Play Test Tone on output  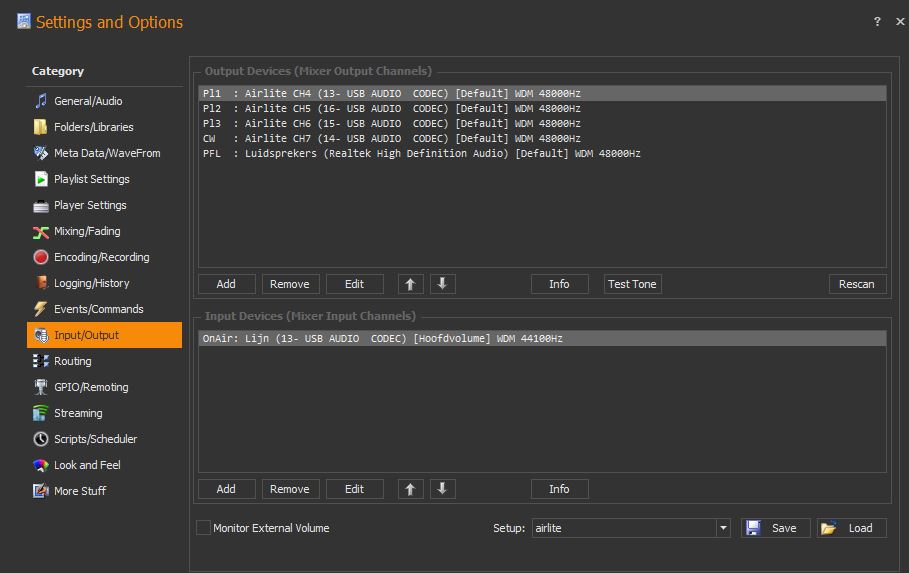[632, 284]
